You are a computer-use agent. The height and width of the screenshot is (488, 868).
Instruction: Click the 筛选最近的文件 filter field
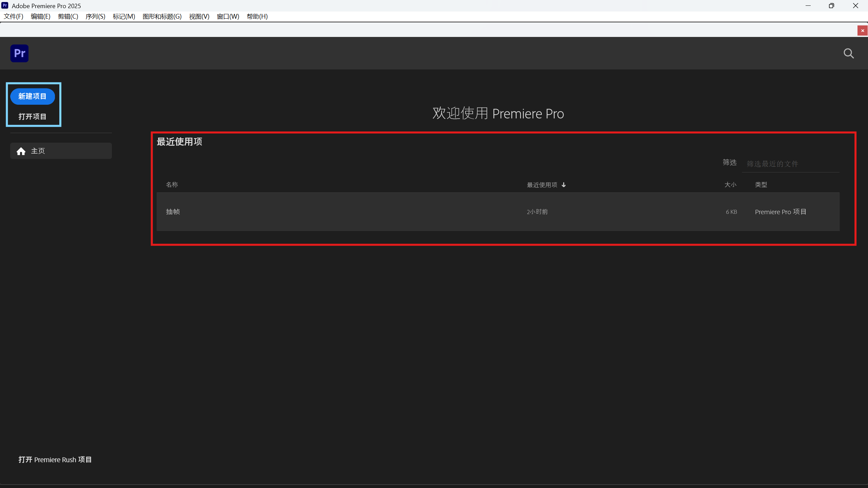tap(791, 164)
